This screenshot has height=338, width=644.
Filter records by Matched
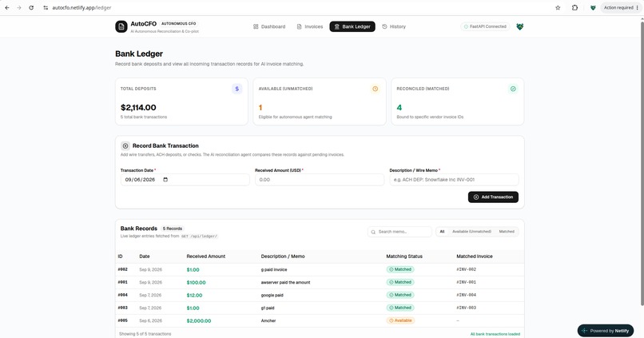pyautogui.click(x=507, y=232)
